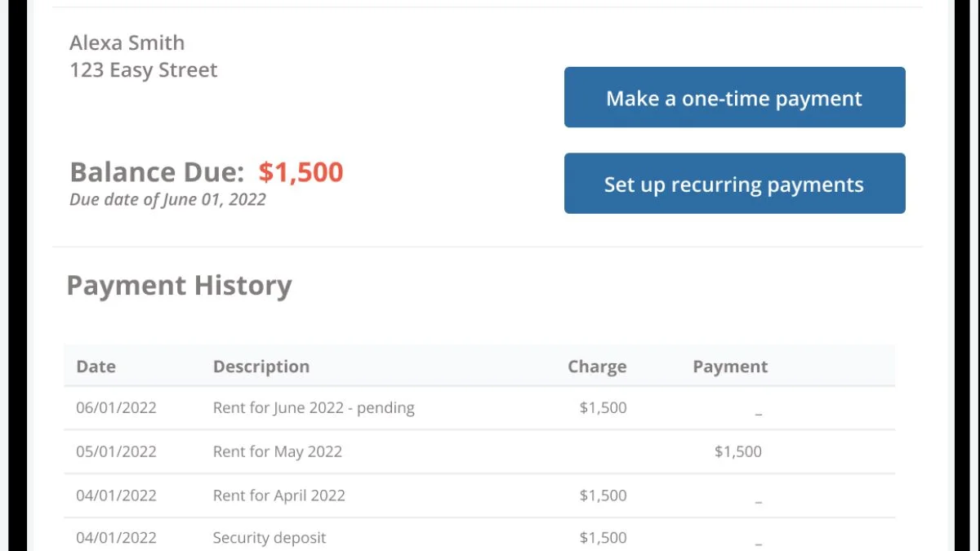Select the address 123 Easy Street
The height and width of the screenshot is (551, 980).
[x=144, y=70]
